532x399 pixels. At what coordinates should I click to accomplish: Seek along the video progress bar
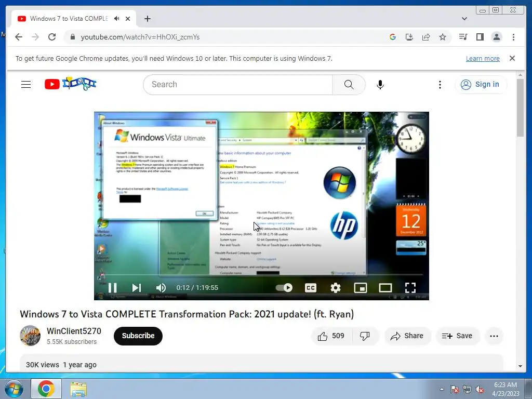click(261, 274)
